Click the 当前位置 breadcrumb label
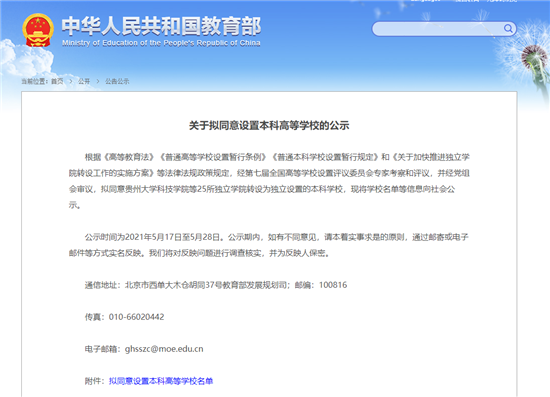The width and height of the screenshot is (550, 397). coord(35,81)
